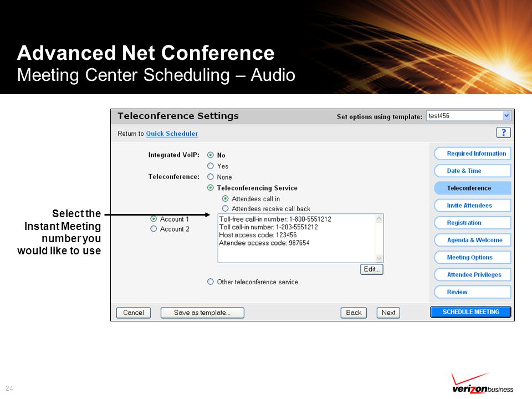This screenshot has width=532, height=399.
Task: Select Teleconferencing Service radio button
Action: click(x=211, y=188)
